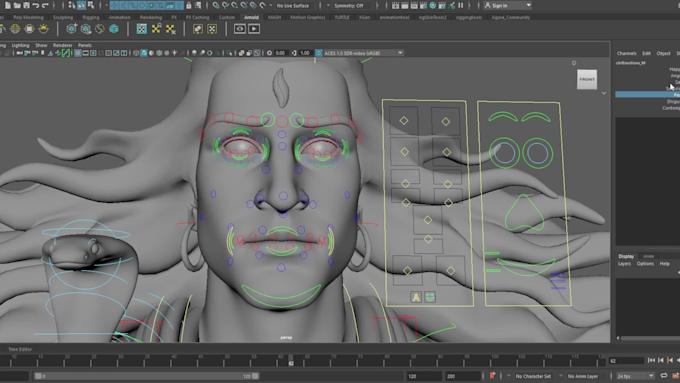Start Arnold render with play icon
The width and height of the screenshot is (680, 383).
[254, 29]
